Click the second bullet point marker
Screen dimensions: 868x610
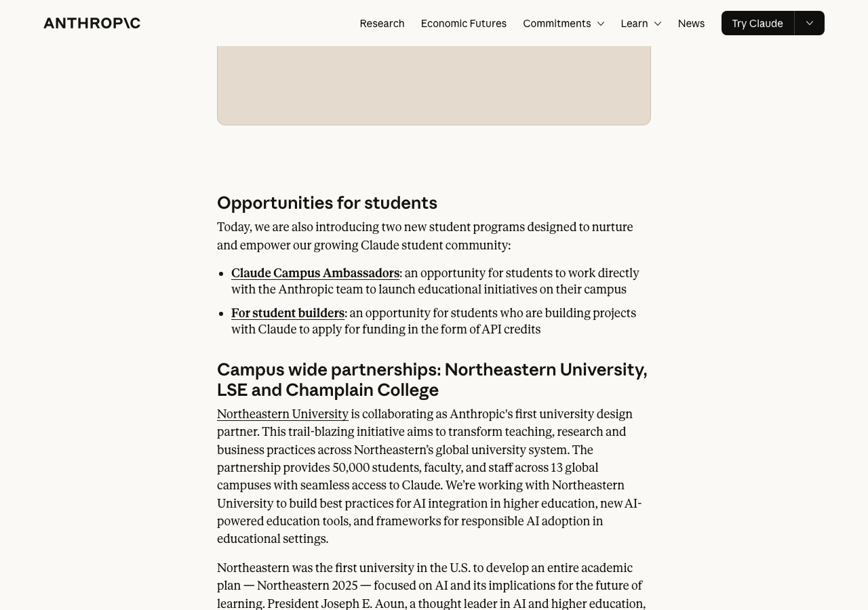tap(222, 314)
